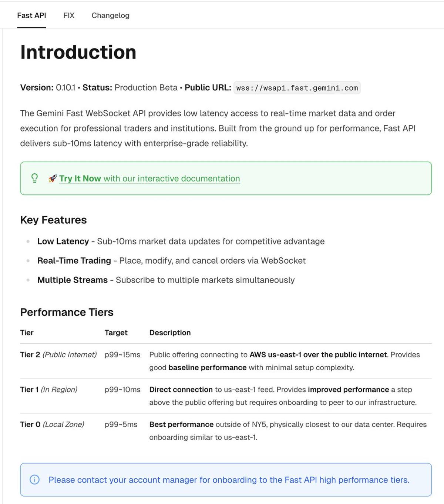Click the Key Features section heading
The image size is (444, 504).
coord(53,220)
